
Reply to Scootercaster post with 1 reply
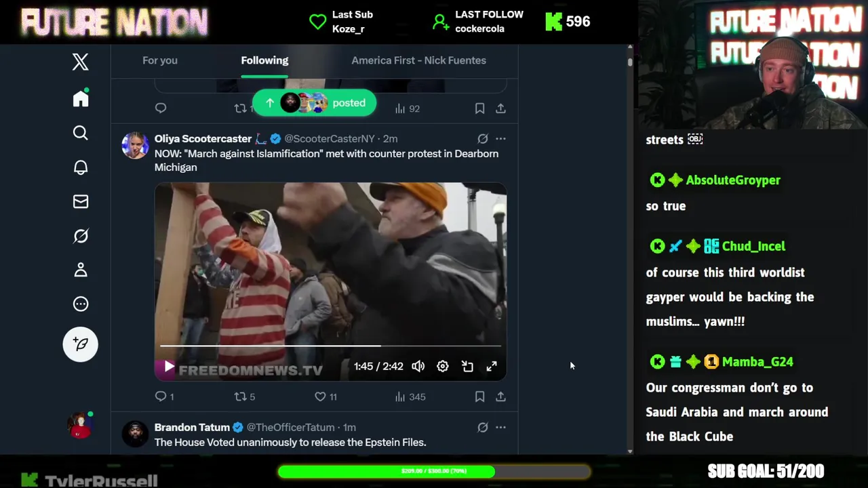pos(164,396)
